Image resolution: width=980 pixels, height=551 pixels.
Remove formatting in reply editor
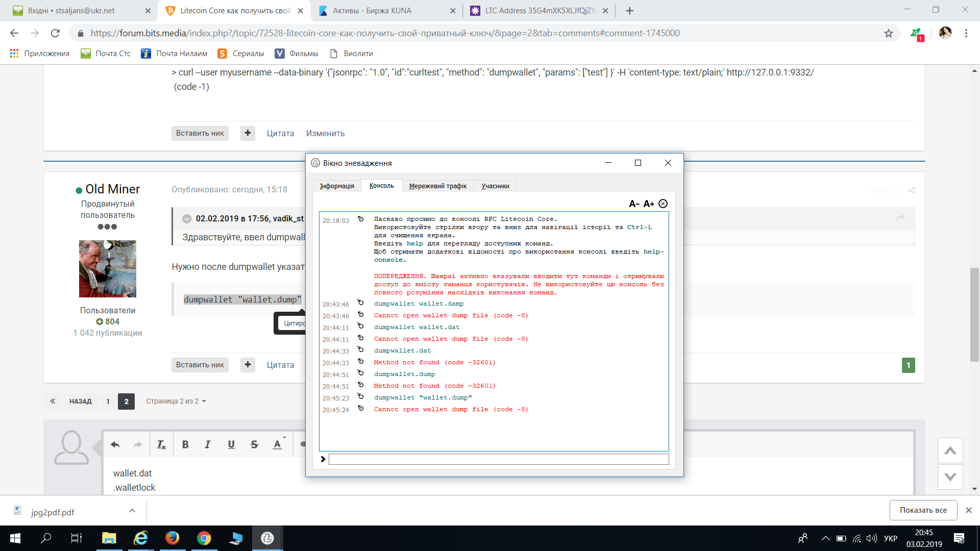pos(161,444)
